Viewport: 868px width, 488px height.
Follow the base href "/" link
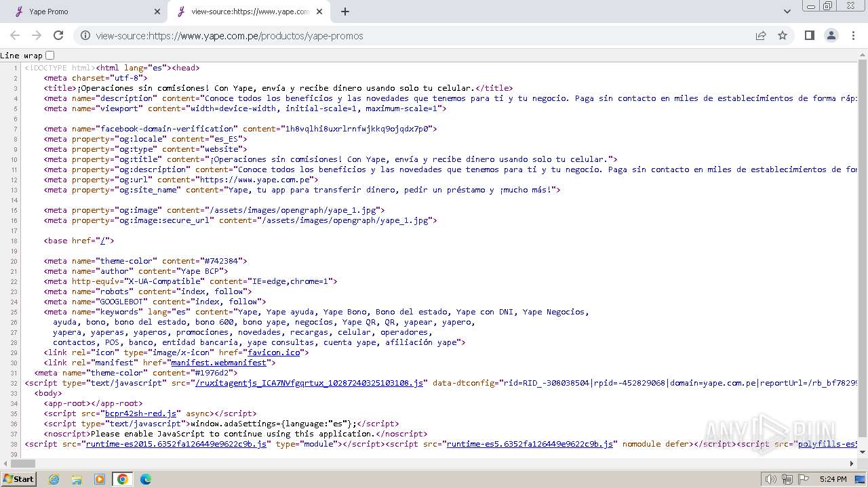pyautogui.click(x=103, y=241)
